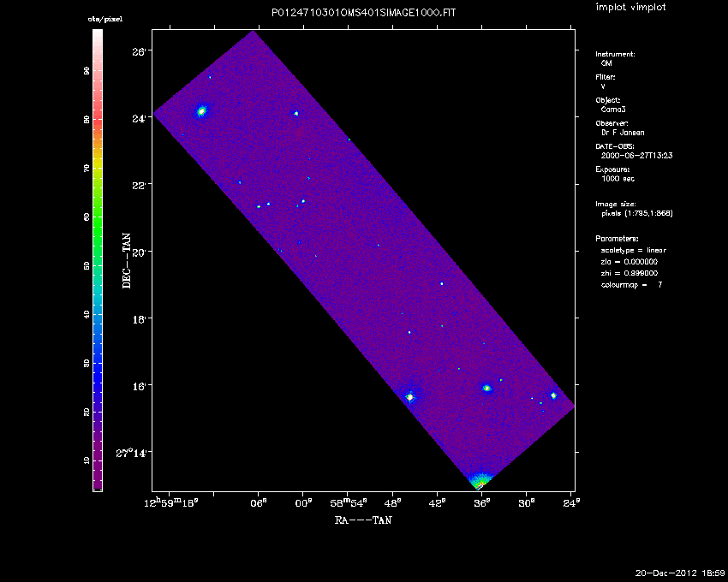Click the 36s right ascension tick label
This screenshot has width=728, height=582.
(482, 503)
